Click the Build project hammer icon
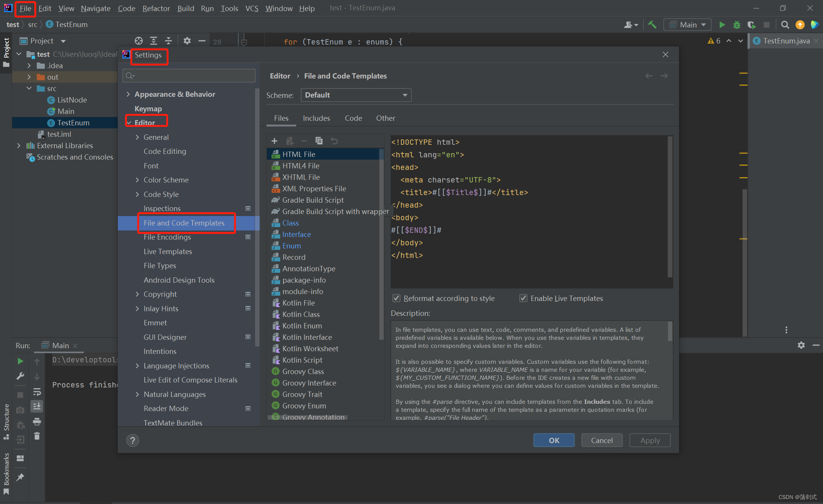Image resolution: width=823 pixels, height=504 pixels. tap(652, 25)
